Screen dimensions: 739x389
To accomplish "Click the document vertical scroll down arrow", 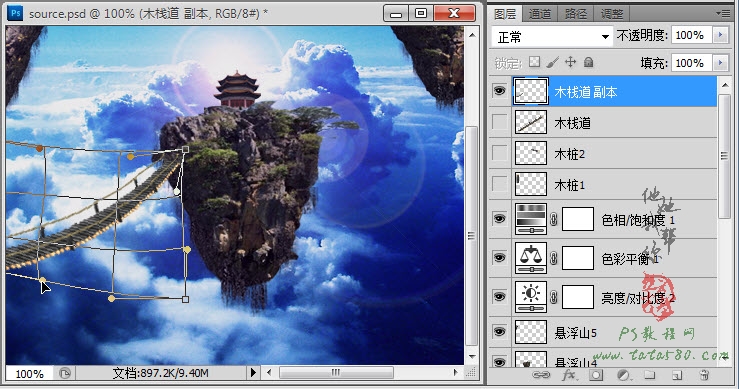I will pyautogui.click(x=471, y=356).
